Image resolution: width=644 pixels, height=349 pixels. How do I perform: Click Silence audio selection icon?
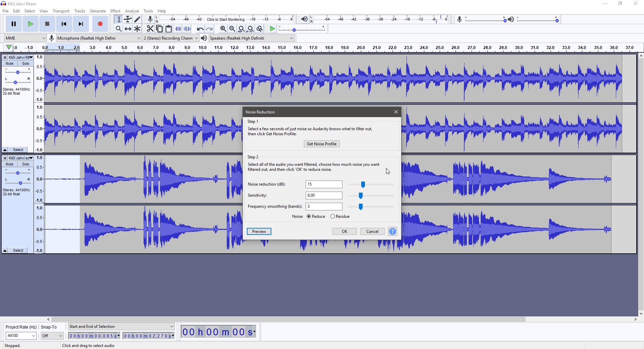[x=187, y=29]
